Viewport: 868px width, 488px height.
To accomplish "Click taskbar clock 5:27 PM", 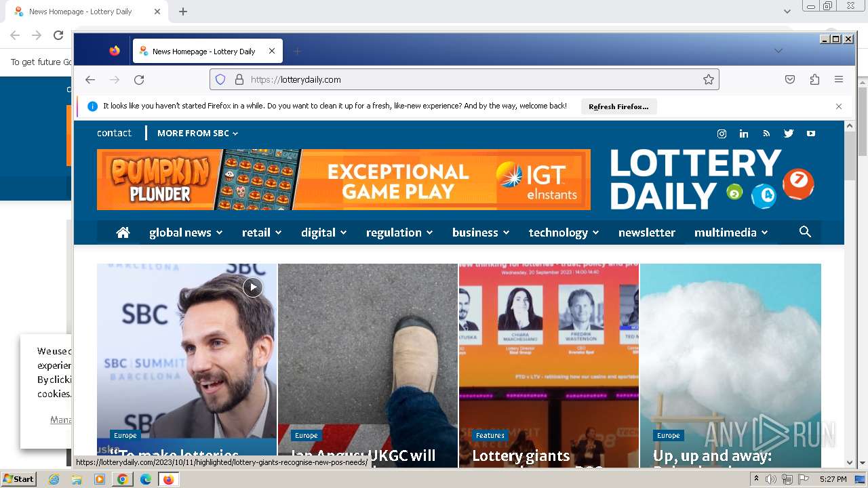I will pos(833,479).
